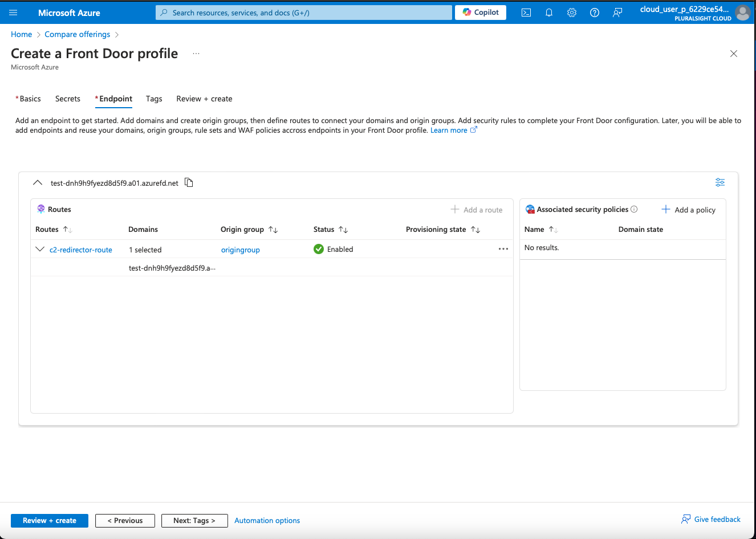Click the Associated security policies icon
756x539 pixels.
(530, 209)
